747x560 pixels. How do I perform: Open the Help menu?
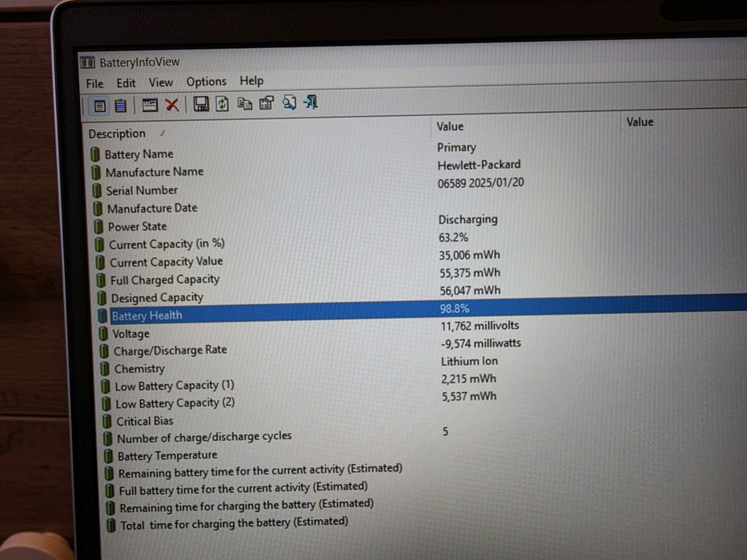pyautogui.click(x=251, y=81)
